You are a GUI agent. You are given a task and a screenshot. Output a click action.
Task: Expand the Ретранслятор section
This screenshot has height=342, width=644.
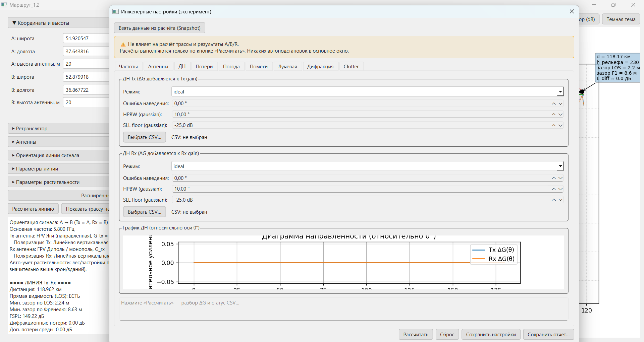32,129
